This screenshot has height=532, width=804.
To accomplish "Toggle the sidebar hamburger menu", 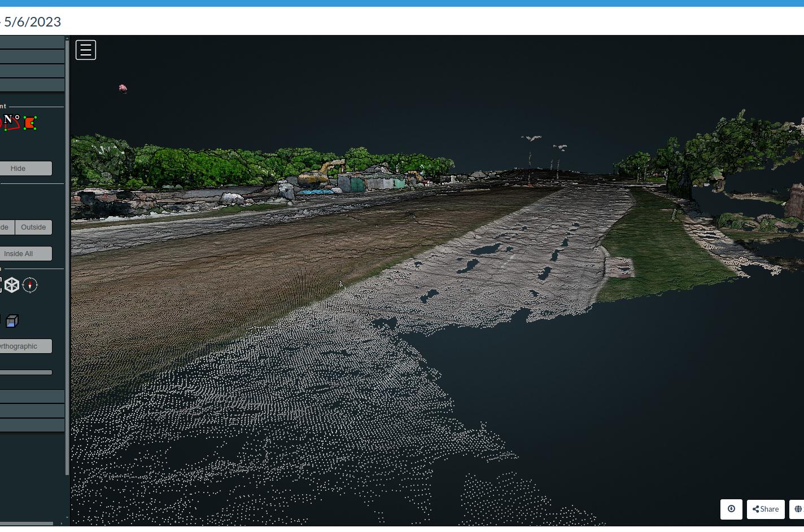I will point(86,50).
